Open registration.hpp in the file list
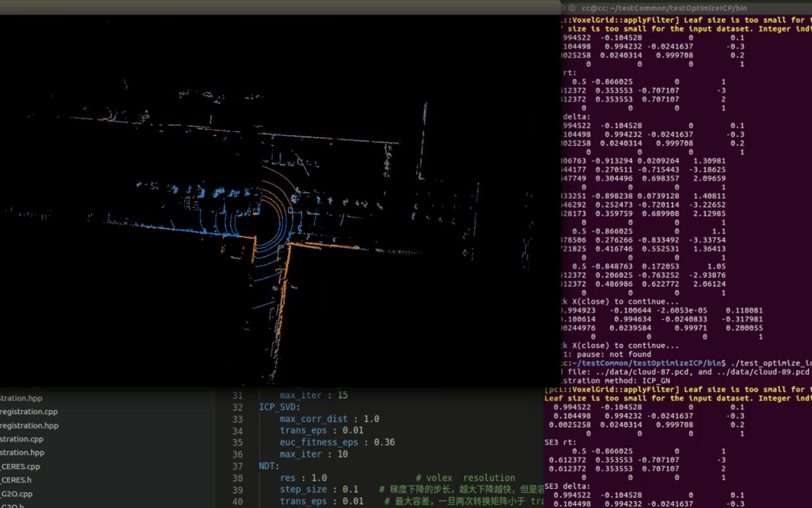Viewport: 812px width, 508px height. click(x=30, y=425)
